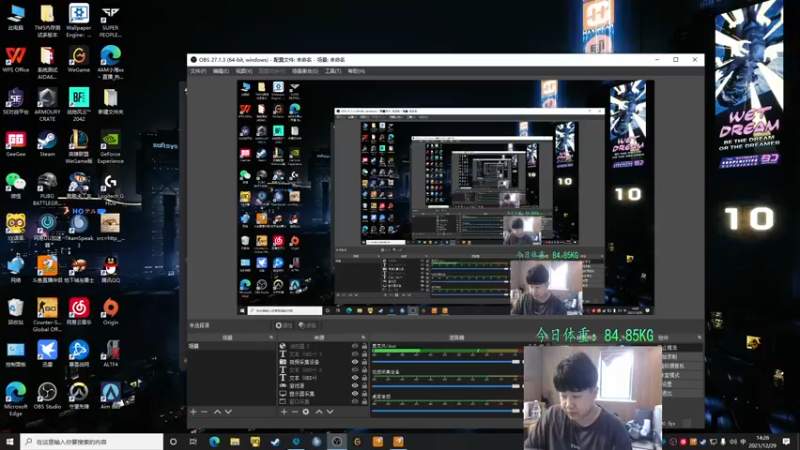This screenshot has width=800, height=450.
Task: Select the Counter-Strike Global Offensive icon
Action: pyautogui.click(x=47, y=315)
